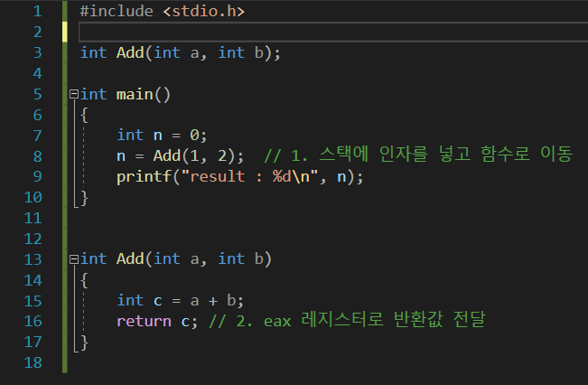Click line number 1 in the gutter
The height and width of the screenshot is (385, 588).
(37, 11)
